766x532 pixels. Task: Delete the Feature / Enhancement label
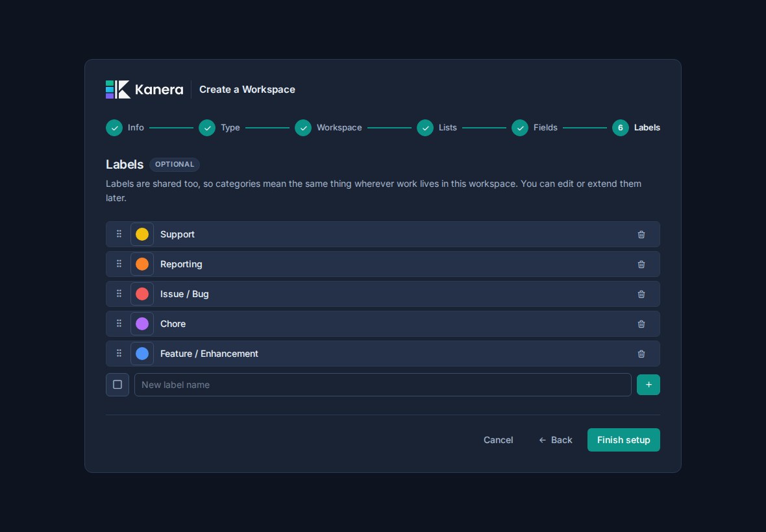(641, 354)
